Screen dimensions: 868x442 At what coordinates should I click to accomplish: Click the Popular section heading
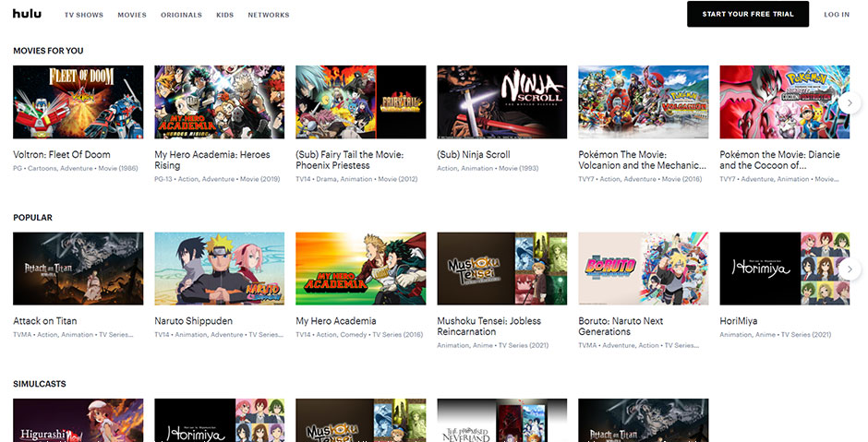point(32,218)
